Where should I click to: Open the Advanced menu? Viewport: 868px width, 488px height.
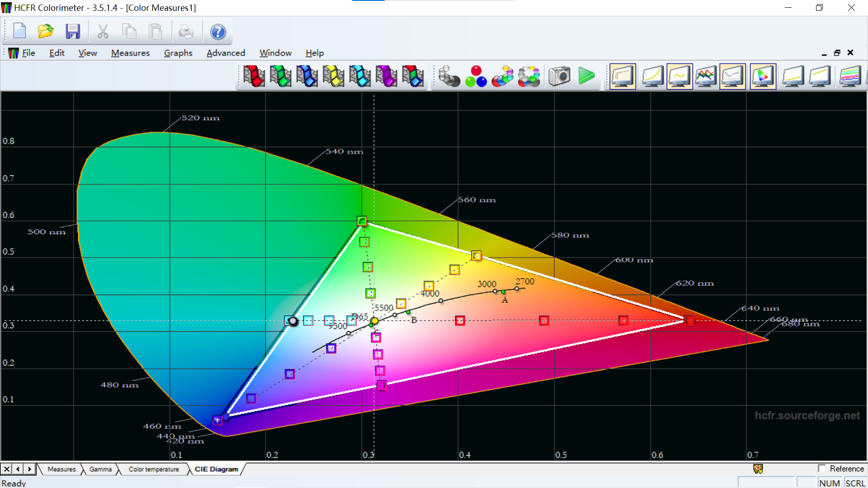click(226, 53)
